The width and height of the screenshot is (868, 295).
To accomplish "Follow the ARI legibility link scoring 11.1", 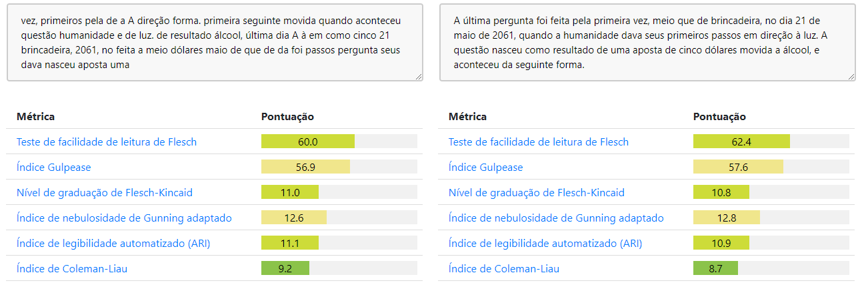I will point(113,244).
